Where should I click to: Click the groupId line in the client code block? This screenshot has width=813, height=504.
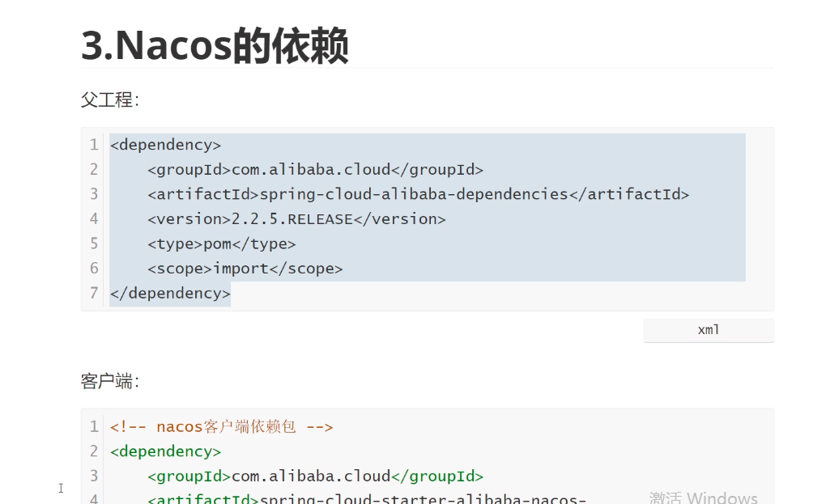coord(315,476)
